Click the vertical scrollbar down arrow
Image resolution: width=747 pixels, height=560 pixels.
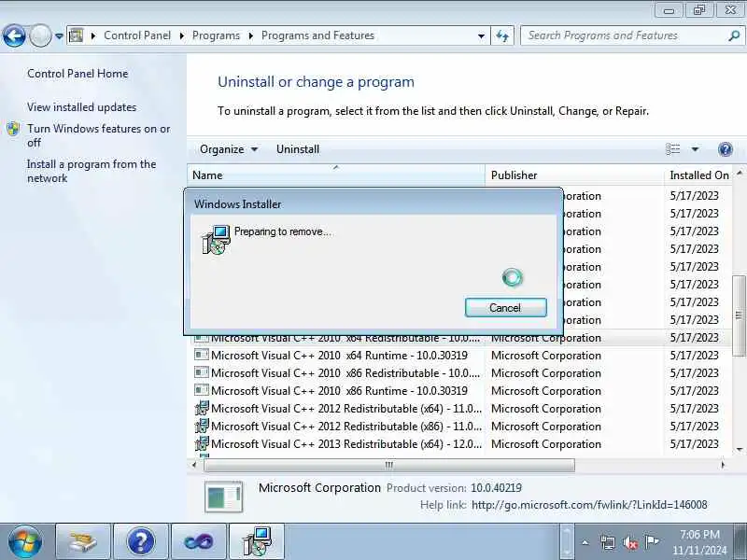click(739, 449)
